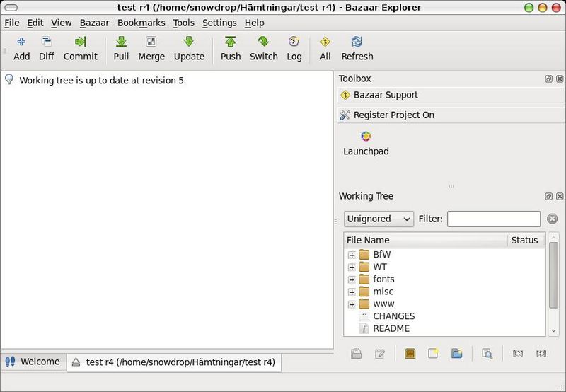Select the README file
Screen dimensions: 566x392
[x=391, y=328]
